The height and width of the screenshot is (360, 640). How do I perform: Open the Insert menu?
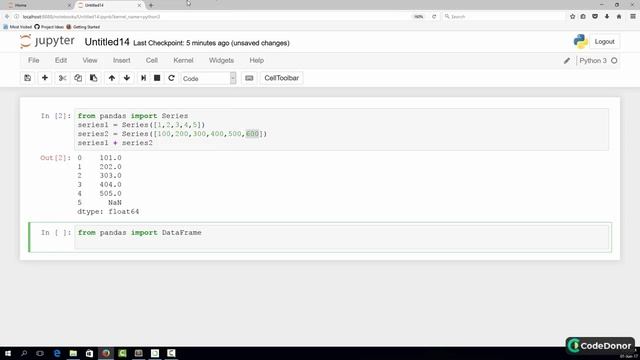point(122,60)
